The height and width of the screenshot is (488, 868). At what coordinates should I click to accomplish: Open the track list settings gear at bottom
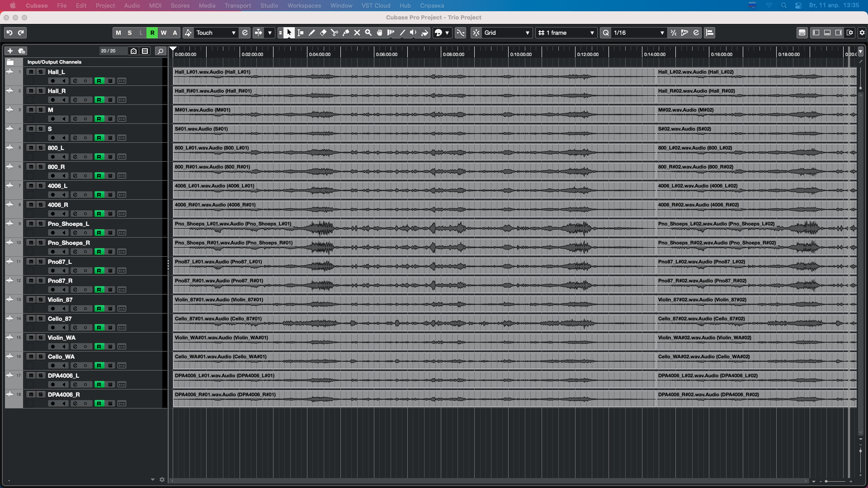tap(162, 480)
